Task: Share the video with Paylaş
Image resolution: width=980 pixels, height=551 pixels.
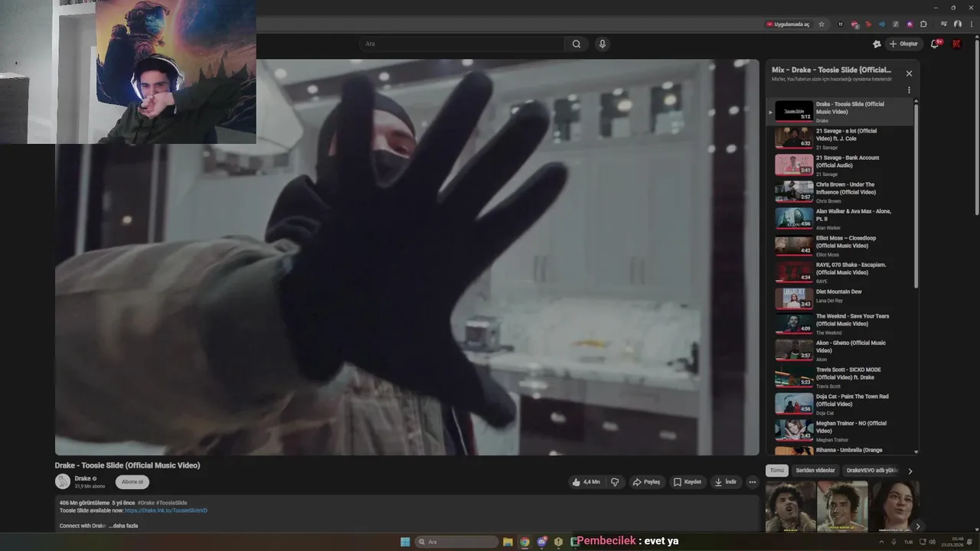Action: (x=646, y=482)
